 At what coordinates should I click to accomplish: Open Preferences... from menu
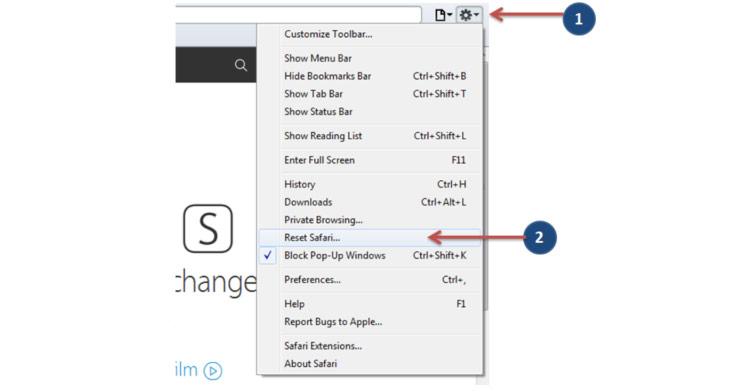click(370, 280)
